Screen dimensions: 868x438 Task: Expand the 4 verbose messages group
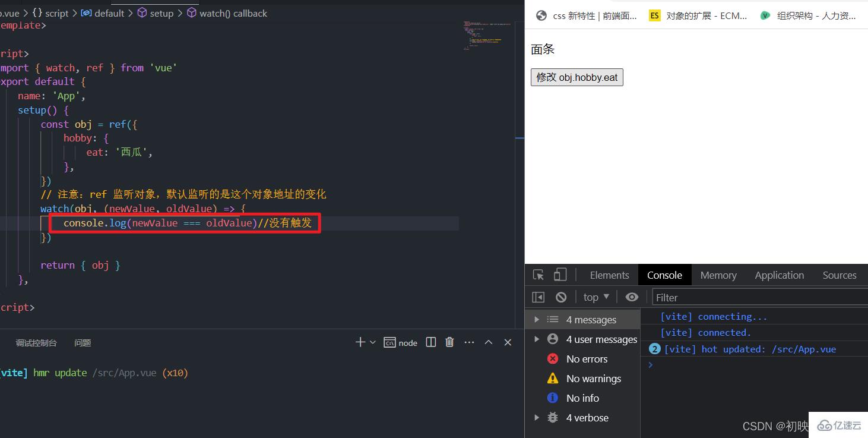click(x=537, y=418)
